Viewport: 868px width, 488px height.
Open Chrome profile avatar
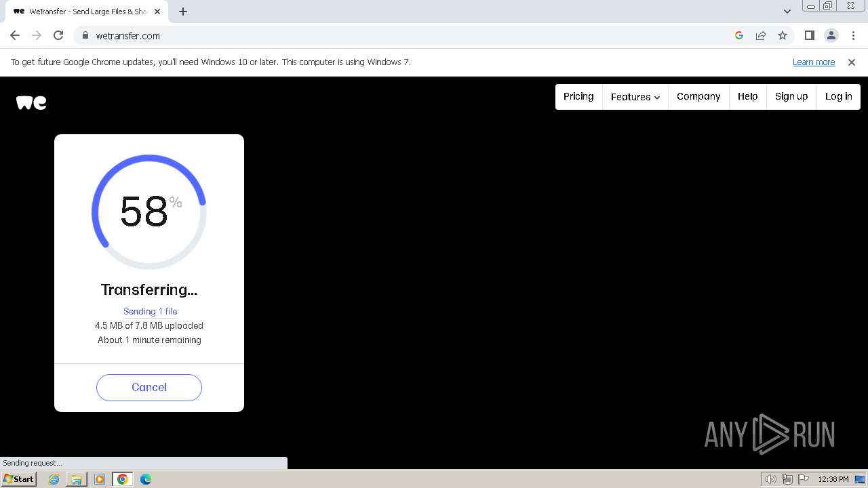click(831, 35)
